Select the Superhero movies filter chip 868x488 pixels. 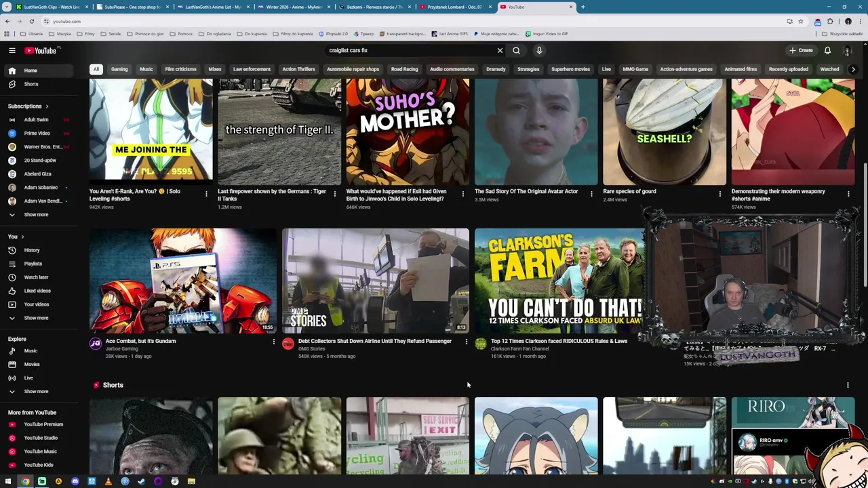click(x=570, y=69)
